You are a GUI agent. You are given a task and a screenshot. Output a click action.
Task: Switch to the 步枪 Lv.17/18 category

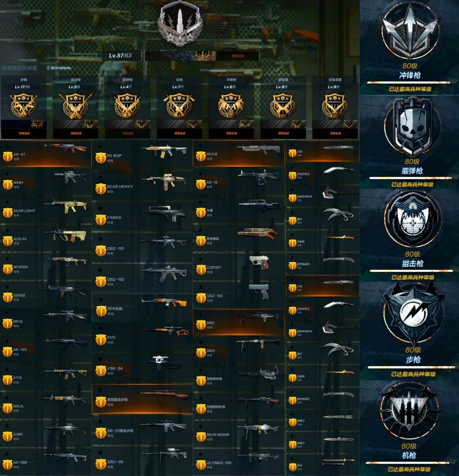click(x=24, y=107)
